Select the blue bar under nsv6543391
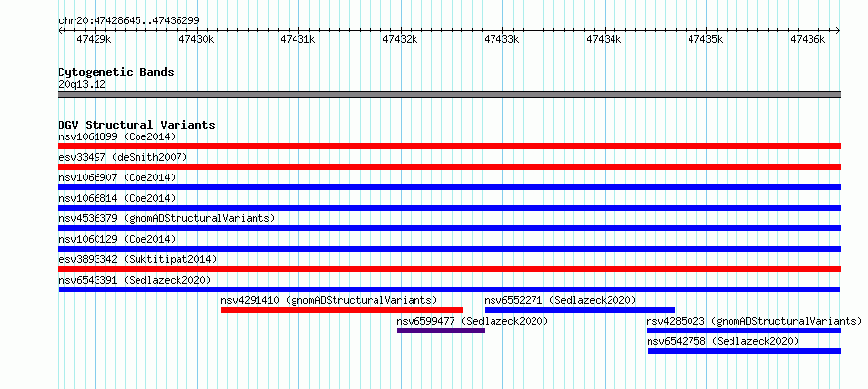The height and width of the screenshot is (389, 868). (x=449, y=290)
